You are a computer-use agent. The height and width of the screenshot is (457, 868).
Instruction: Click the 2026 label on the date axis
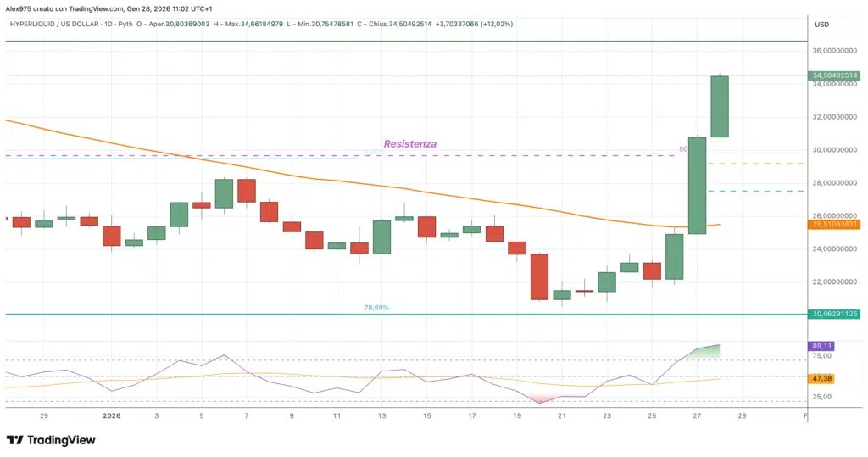[x=112, y=416]
